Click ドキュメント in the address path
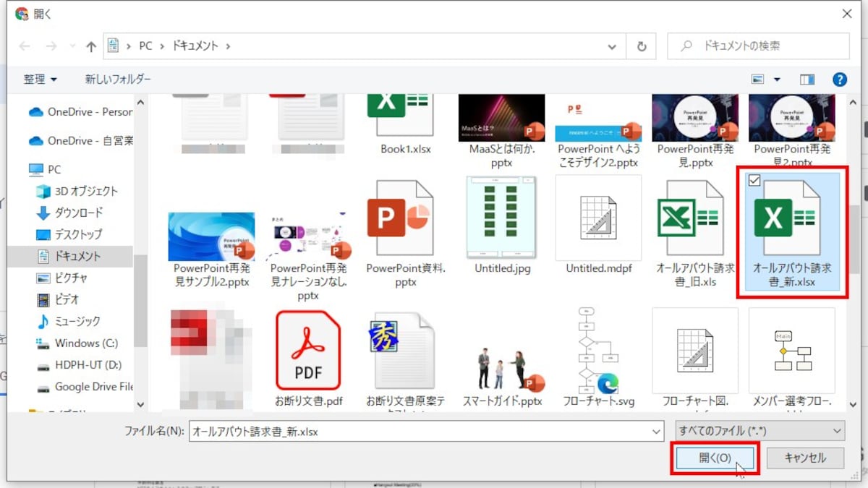 tap(195, 46)
